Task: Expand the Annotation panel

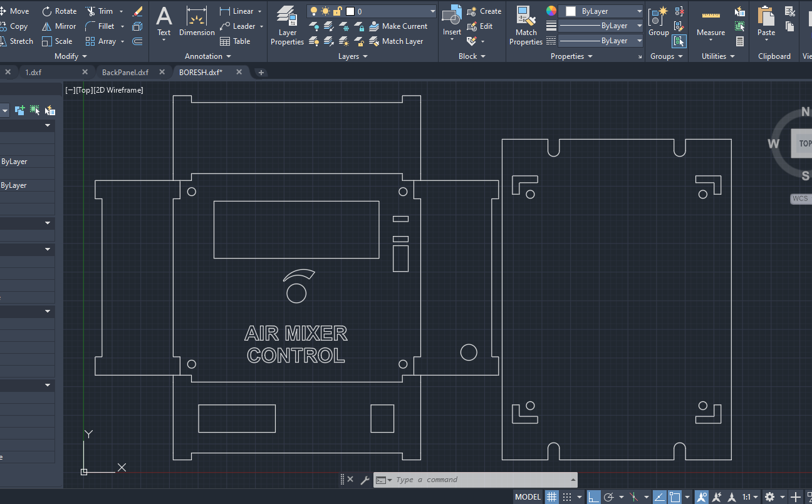Action: tap(208, 56)
